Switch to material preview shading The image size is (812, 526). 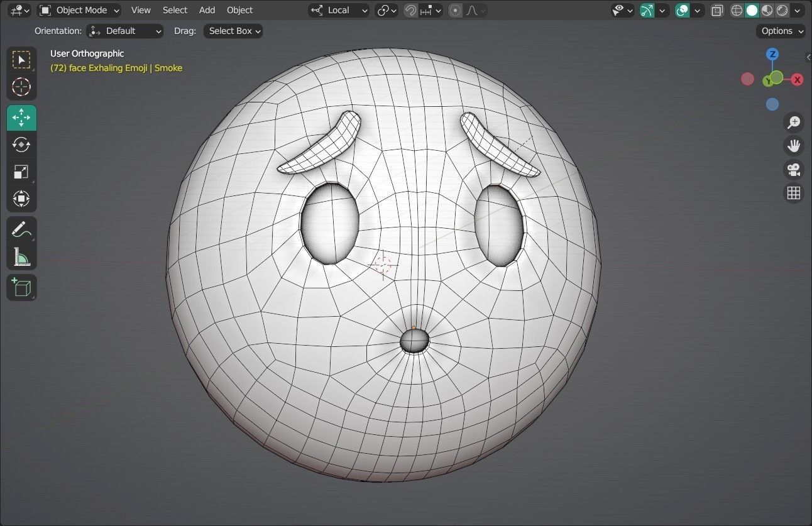coord(767,10)
